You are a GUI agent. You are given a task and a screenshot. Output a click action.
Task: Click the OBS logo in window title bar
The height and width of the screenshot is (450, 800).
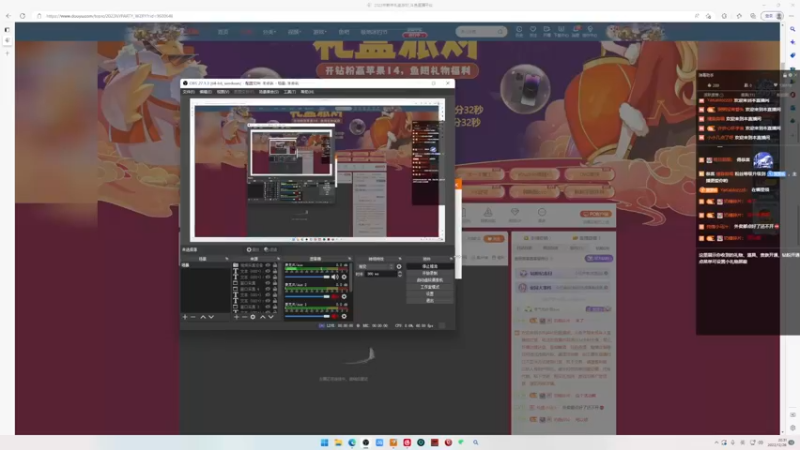click(x=185, y=83)
